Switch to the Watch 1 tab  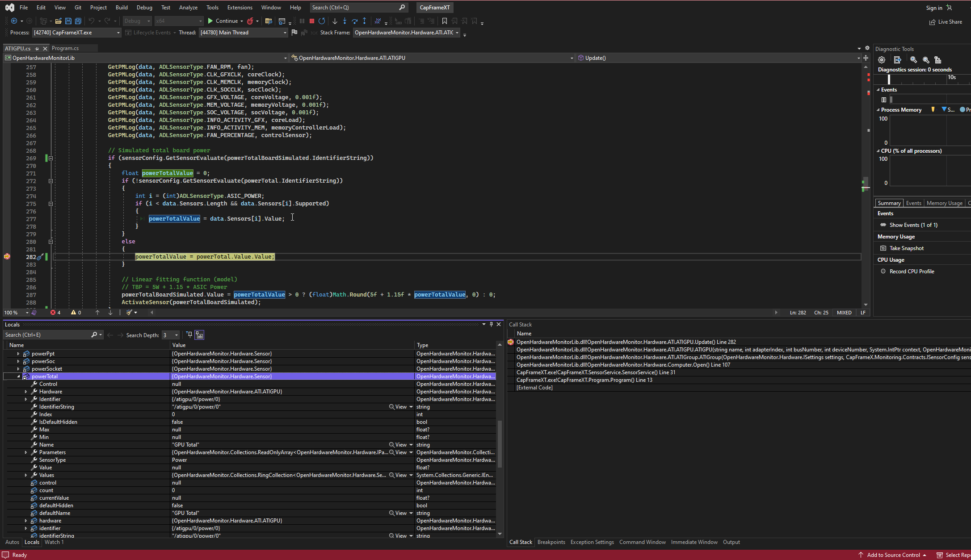point(54,542)
